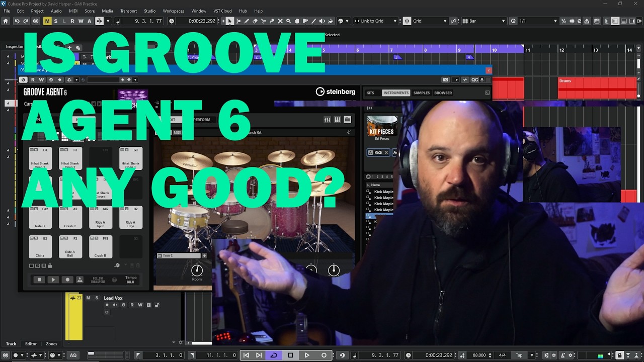Select the Draw pencil tool
This screenshot has height=362, width=644.
pyautogui.click(x=247, y=21)
